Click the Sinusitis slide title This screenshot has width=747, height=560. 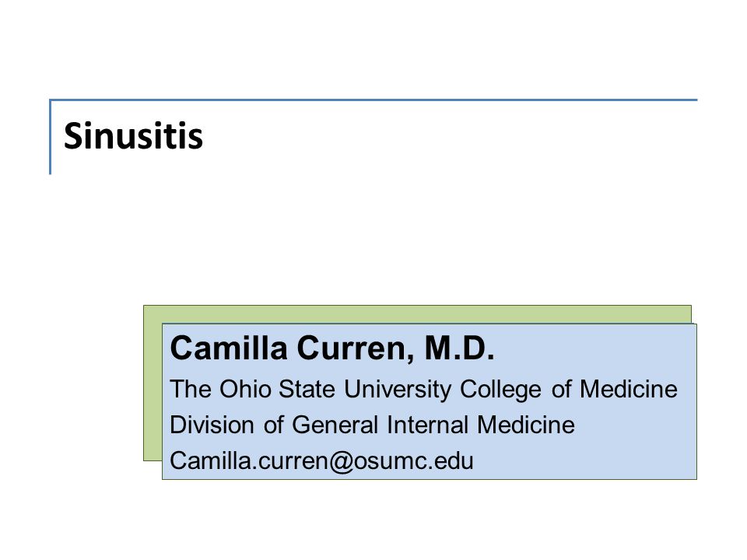(x=133, y=136)
